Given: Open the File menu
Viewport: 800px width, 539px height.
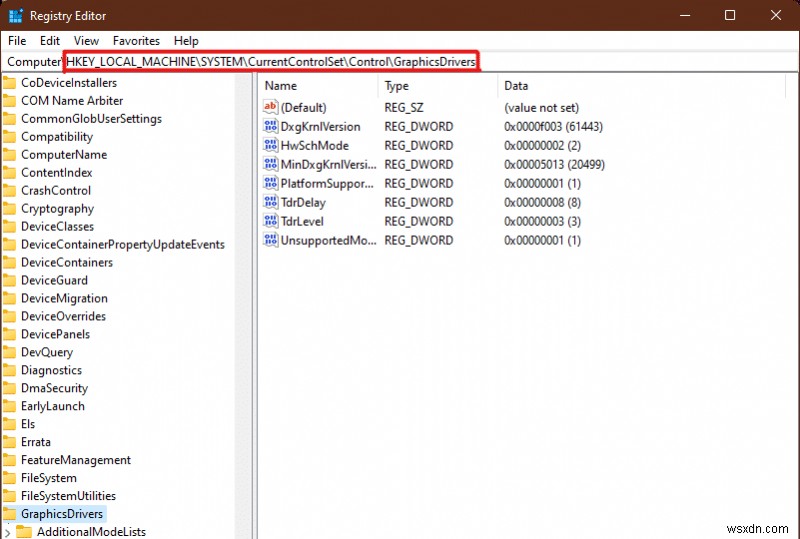Looking at the screenshot, I should click(x=17, y=41).
